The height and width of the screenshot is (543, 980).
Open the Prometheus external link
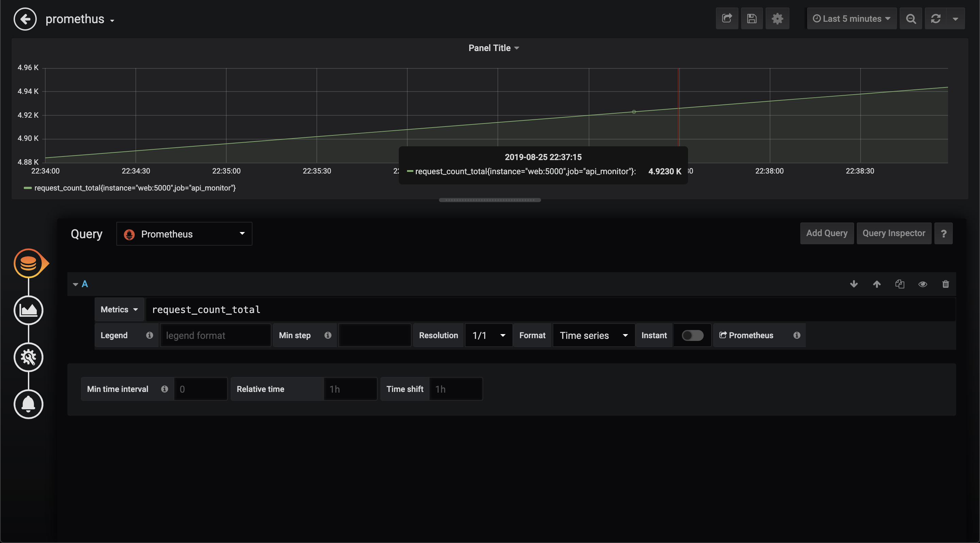tap(746, 335)
